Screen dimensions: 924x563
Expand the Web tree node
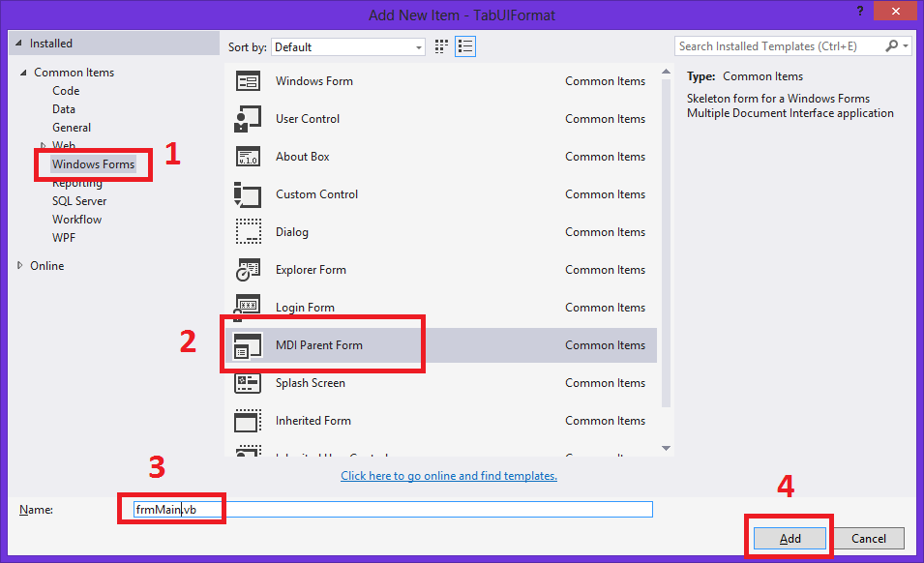(x=43, y=145)
